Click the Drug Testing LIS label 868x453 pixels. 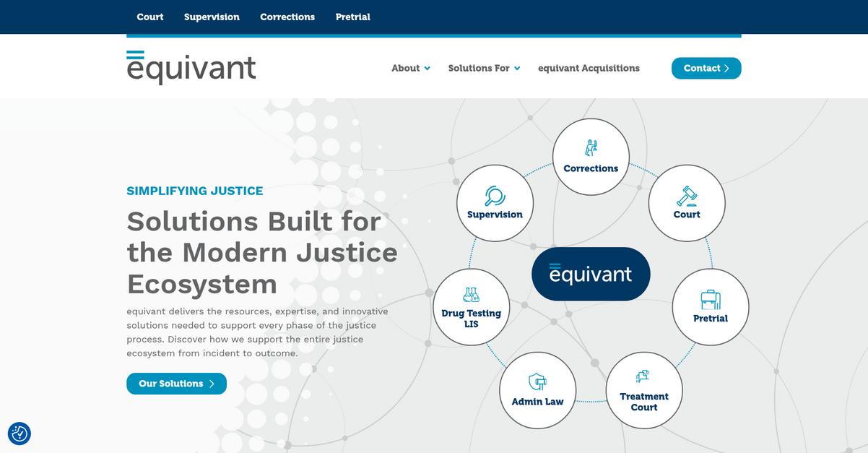(472, 319)
